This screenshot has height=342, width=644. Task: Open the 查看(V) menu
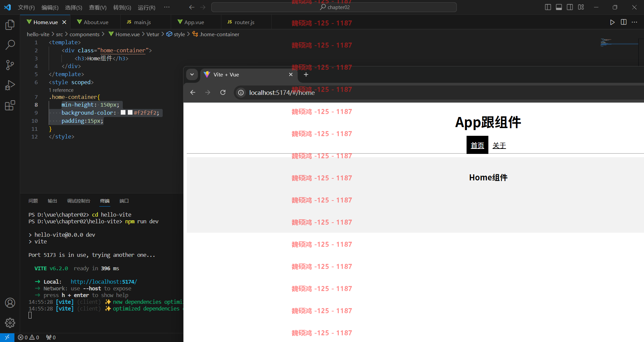click(98, 7)
